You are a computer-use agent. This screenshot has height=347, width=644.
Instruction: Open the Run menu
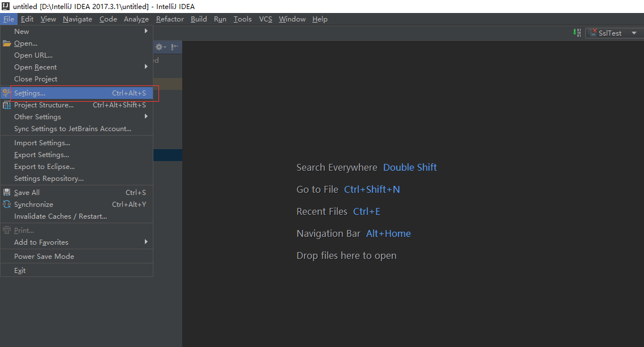[x=220, y=19]
